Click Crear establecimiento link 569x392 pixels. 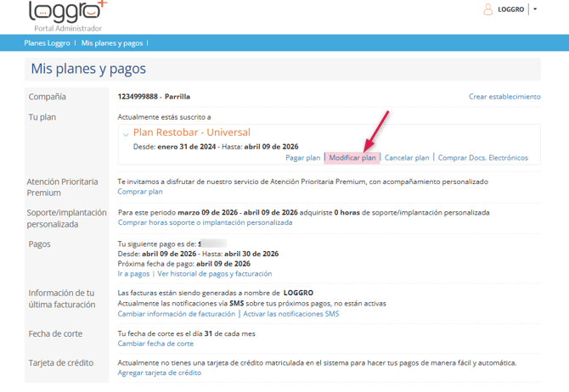click(x=504, y=97)
